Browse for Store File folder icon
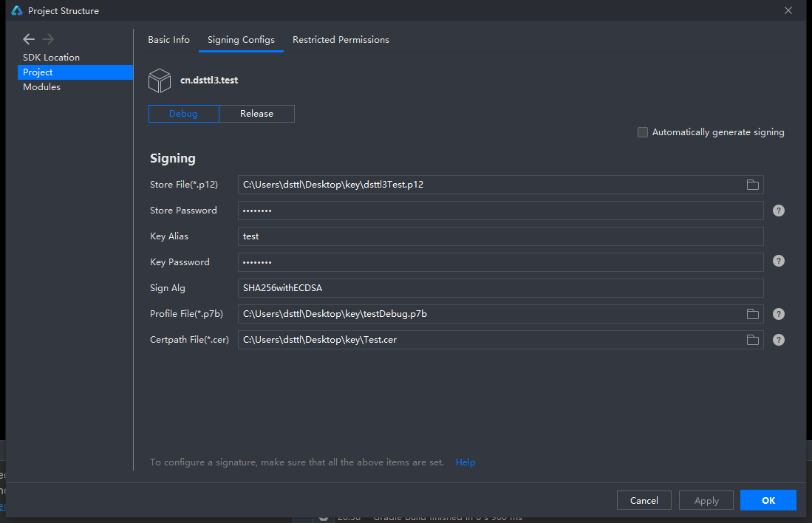 pos(753,185)
